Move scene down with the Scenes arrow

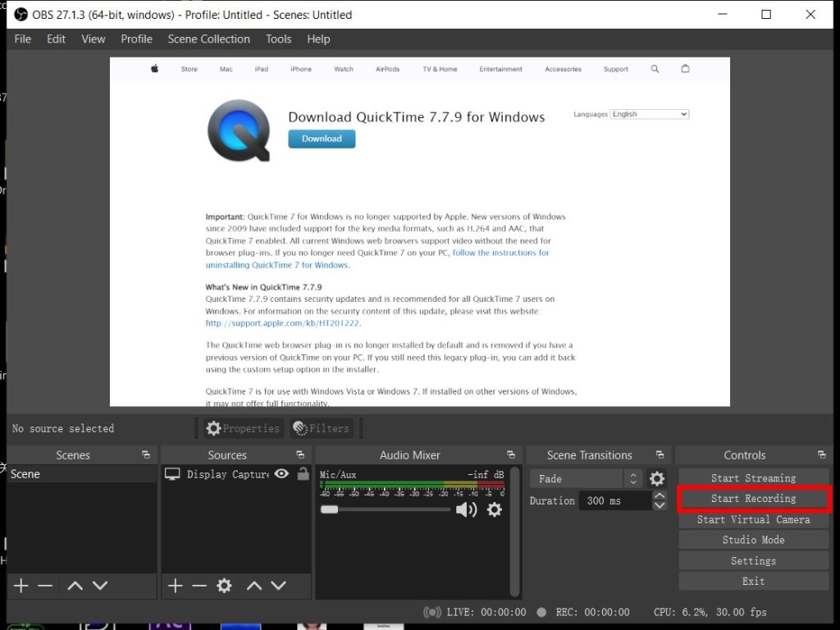[100, 586]
